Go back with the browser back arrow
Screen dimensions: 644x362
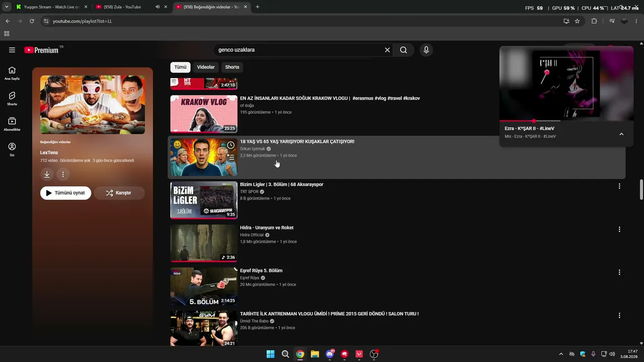8,21
